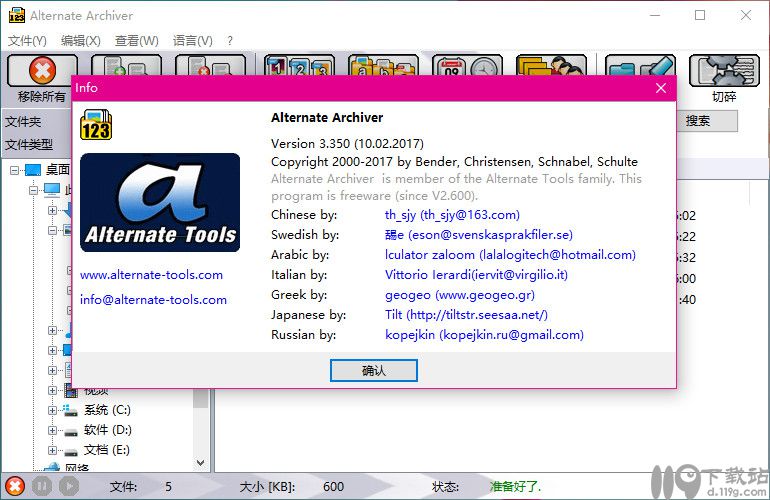Screen dimensions: 770x500
Task: Click the red stop icon in the status bar
Action: [x=15, y=486]
